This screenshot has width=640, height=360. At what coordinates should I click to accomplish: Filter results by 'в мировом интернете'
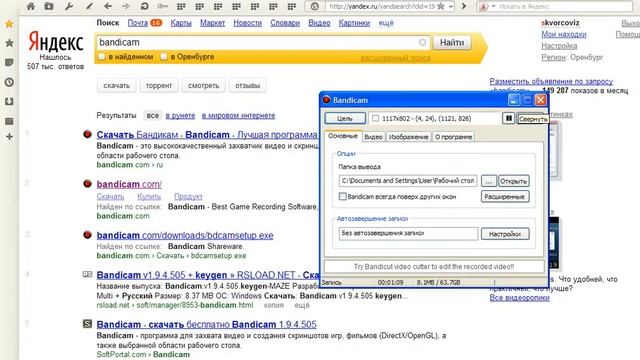238,116
